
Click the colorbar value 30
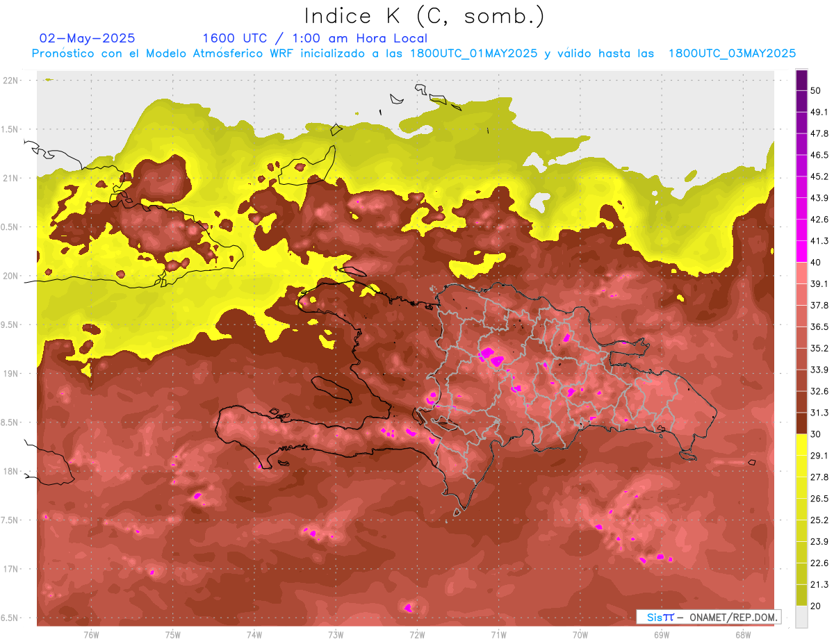tap(817, 434)
